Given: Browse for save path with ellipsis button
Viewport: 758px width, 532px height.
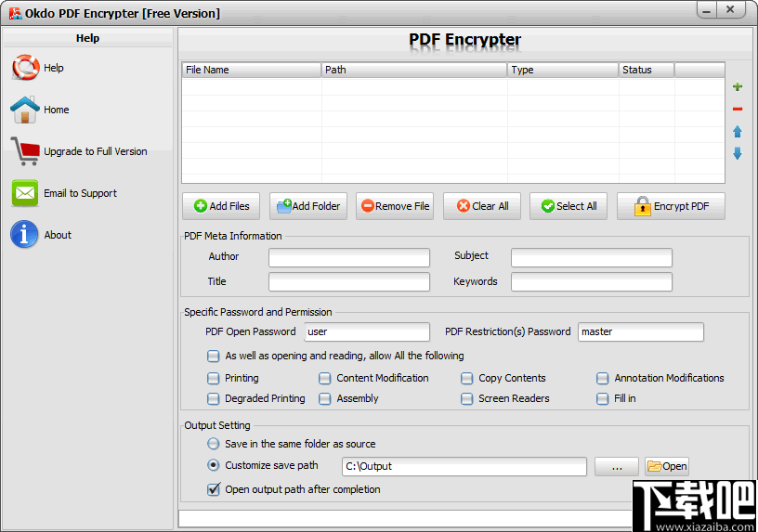Looking at the screenshot, I should pos(617,466).
